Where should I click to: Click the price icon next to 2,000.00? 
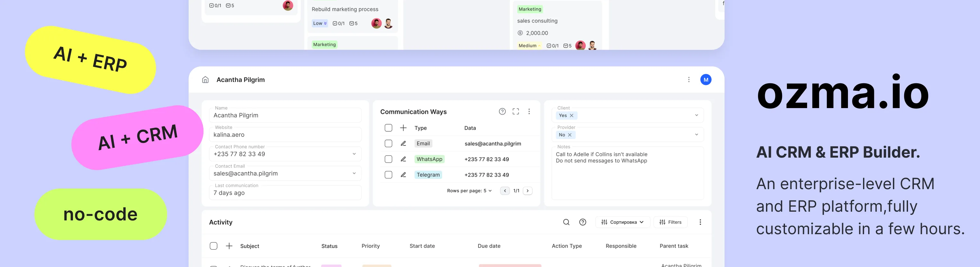[x=520, y=33]
